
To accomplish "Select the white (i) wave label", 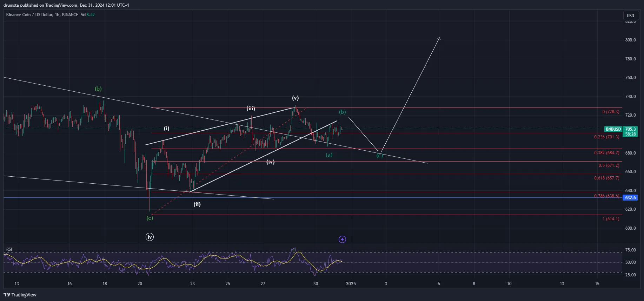I will [x=167, y=129].
